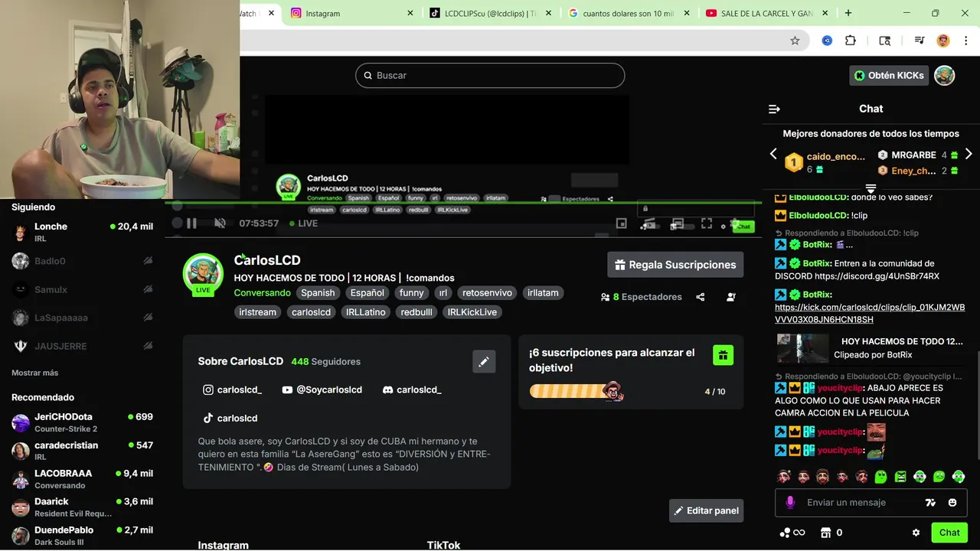Collapse the chat panel with the arrow icon
This screenshot has height=551, width=980.
pos(774,109)
